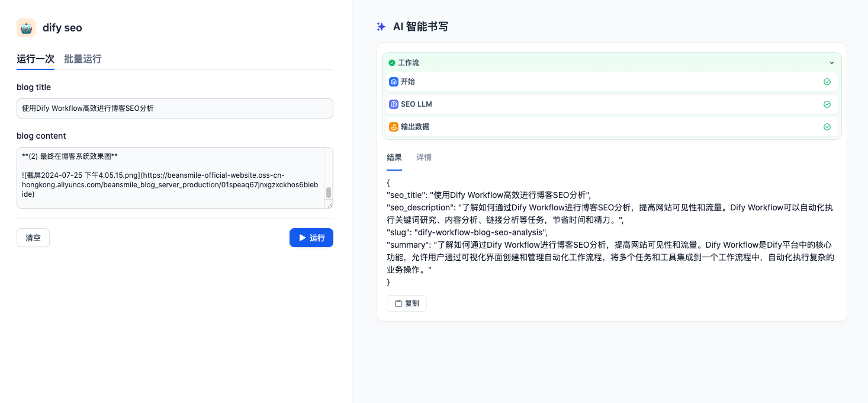The width and height of the screenshot is (868, 403).
Task: Open the 详情 tab in results
Action: tap(424, 158)
